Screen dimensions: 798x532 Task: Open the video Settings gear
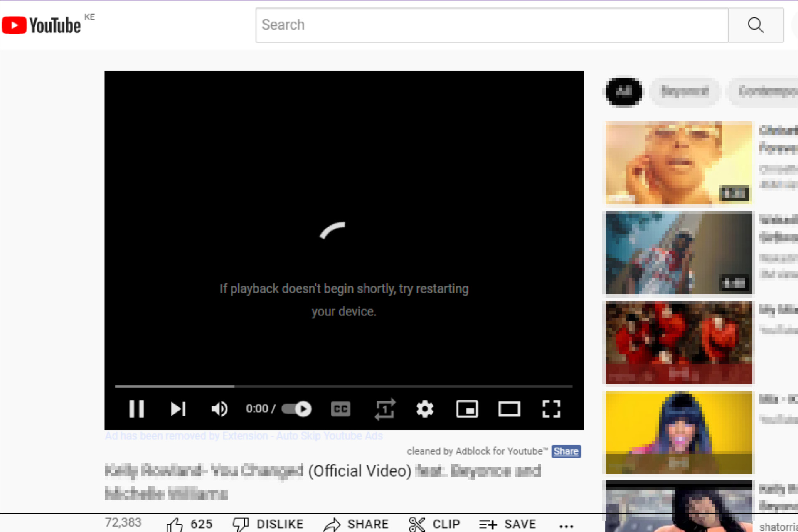[425, 409]
